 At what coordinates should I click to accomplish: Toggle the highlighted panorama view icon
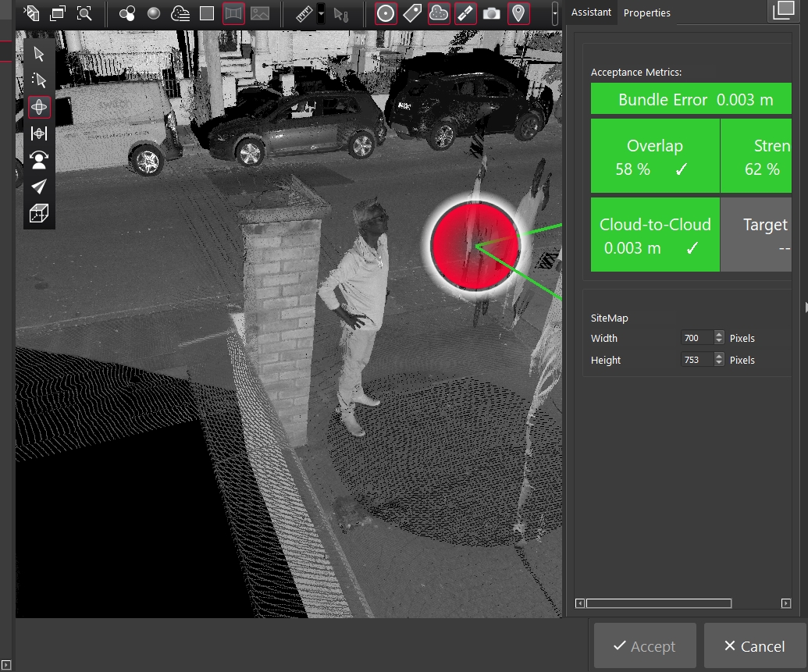coord(233,13)
